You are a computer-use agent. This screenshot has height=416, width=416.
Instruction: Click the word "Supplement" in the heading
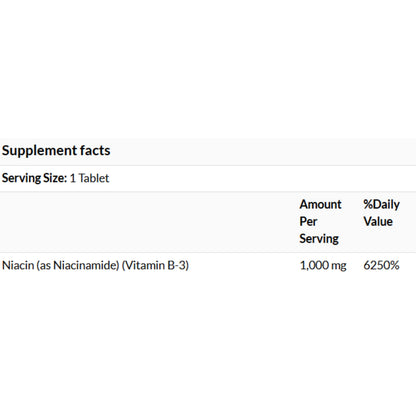(x=39, y=151)
